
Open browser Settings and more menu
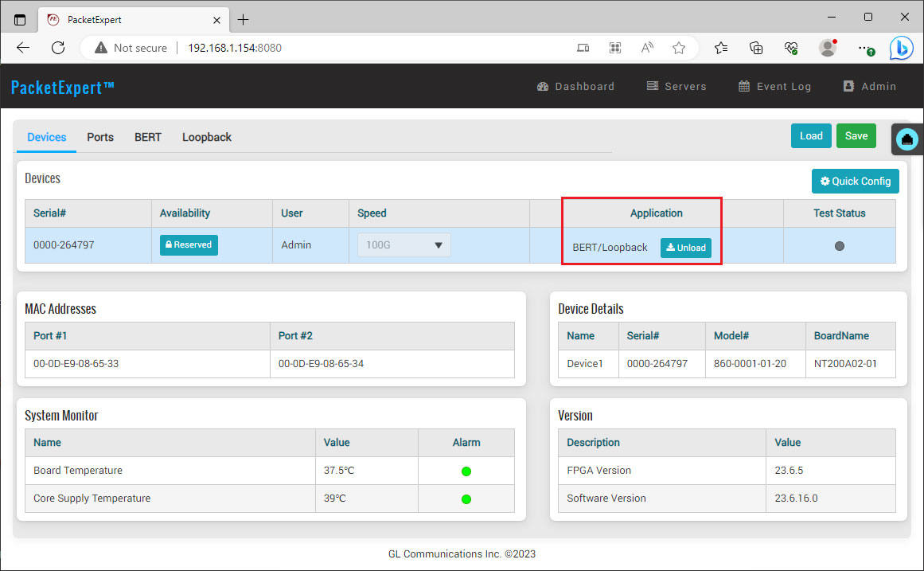864,48
